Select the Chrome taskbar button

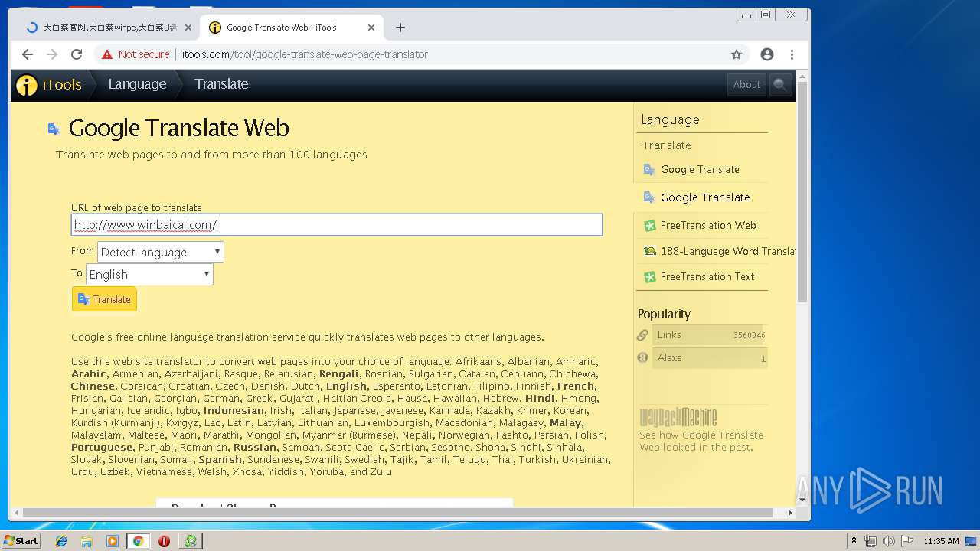pyautogui.click(x=138, y=541)
